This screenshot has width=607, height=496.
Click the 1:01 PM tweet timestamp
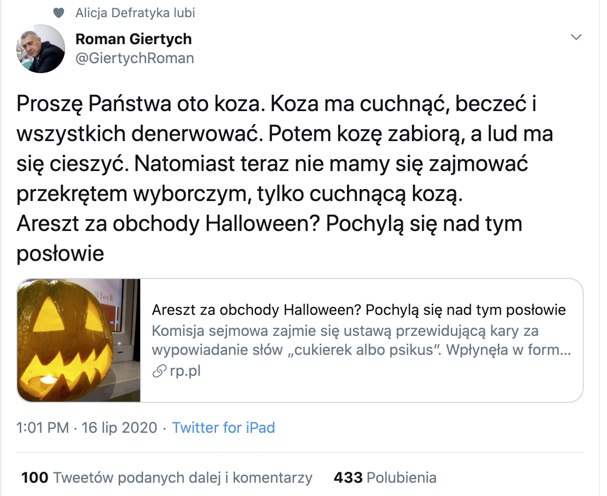tap(43, 427)
